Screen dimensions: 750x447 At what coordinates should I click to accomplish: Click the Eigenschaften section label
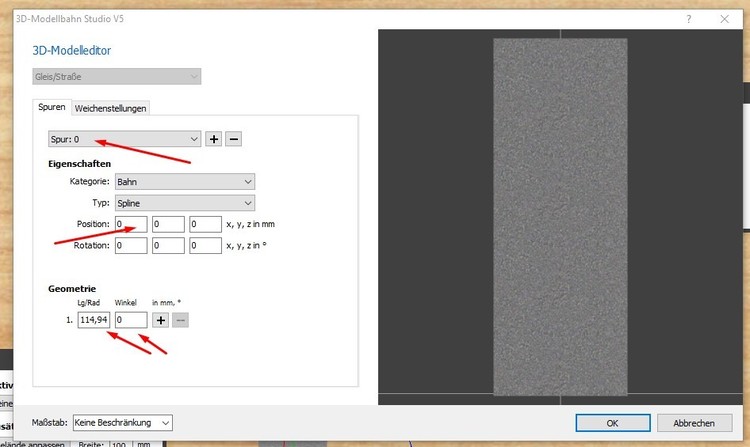coord(79,164)
